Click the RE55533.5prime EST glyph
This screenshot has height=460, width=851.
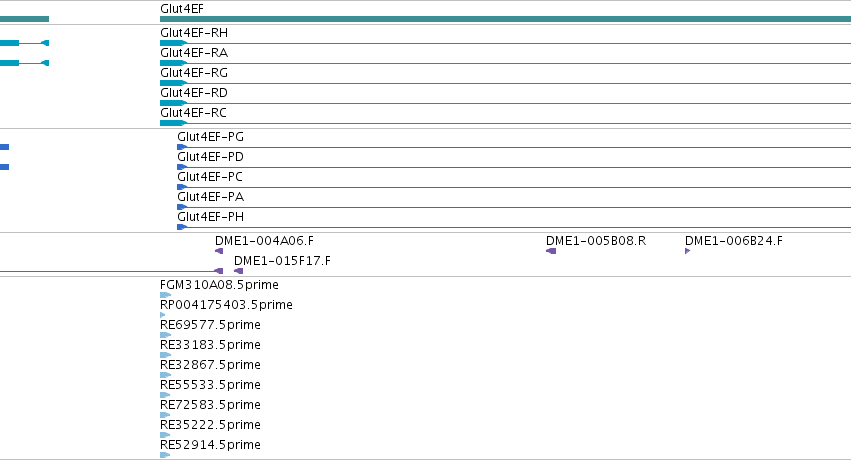tap(165, 395)
